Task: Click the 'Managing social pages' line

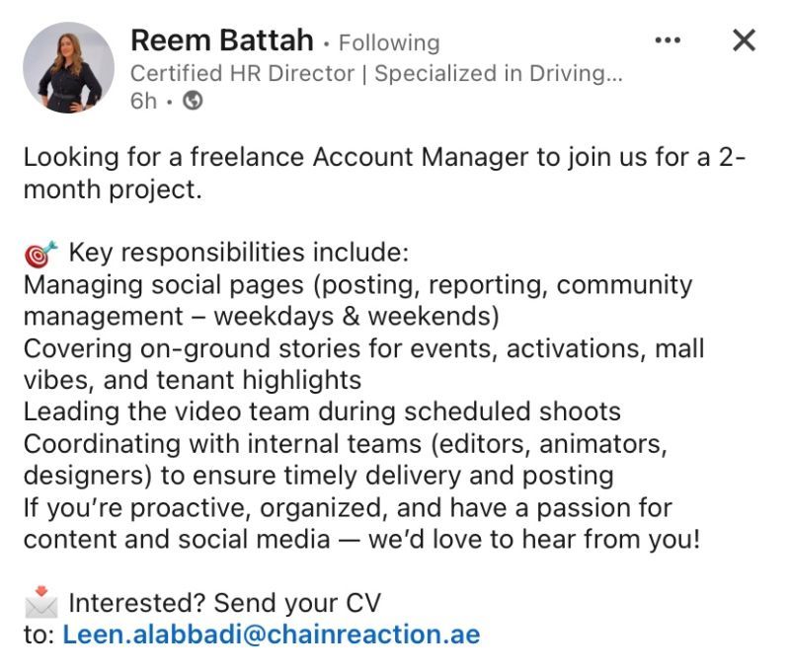Action: tap(358, 285)
